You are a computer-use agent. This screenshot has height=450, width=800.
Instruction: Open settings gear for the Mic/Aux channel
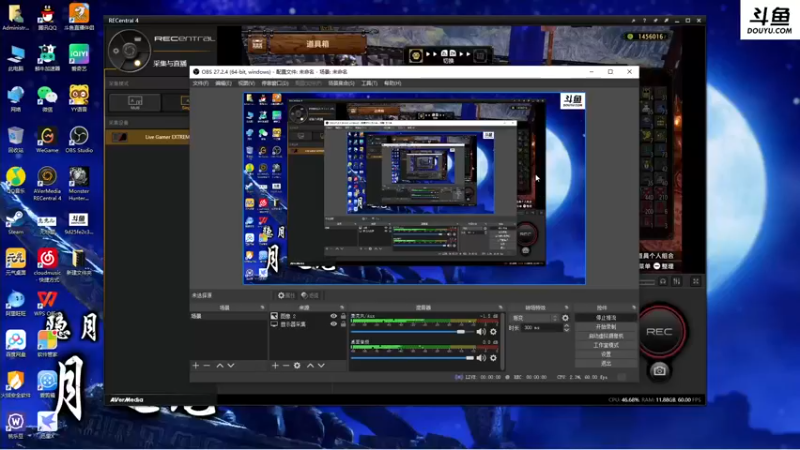point(493,332)
